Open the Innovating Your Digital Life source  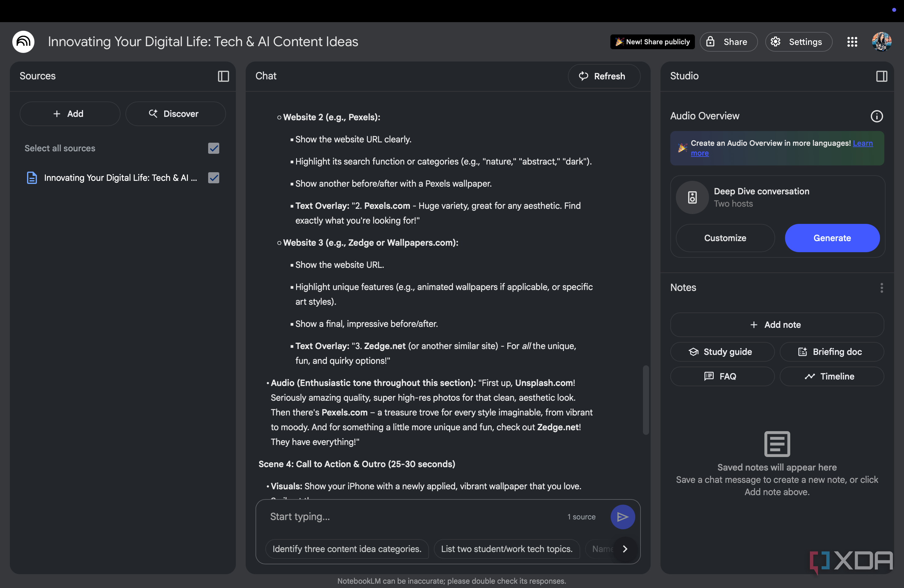click(121, 178)
